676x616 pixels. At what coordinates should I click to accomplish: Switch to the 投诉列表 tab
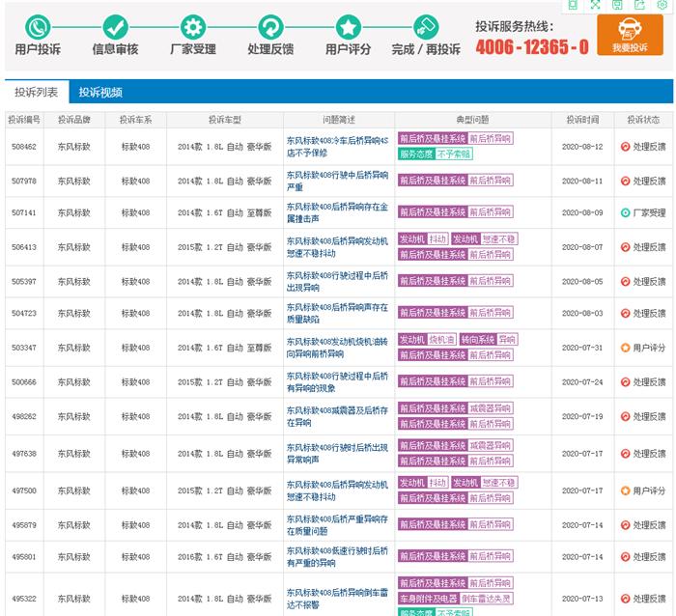click(x=37, y=92)
